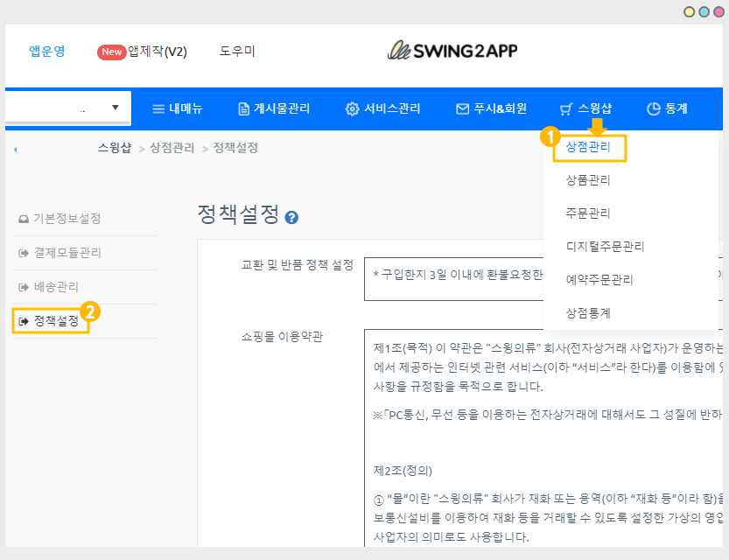Select 상점관리 from the dropdown

point(588,148)
